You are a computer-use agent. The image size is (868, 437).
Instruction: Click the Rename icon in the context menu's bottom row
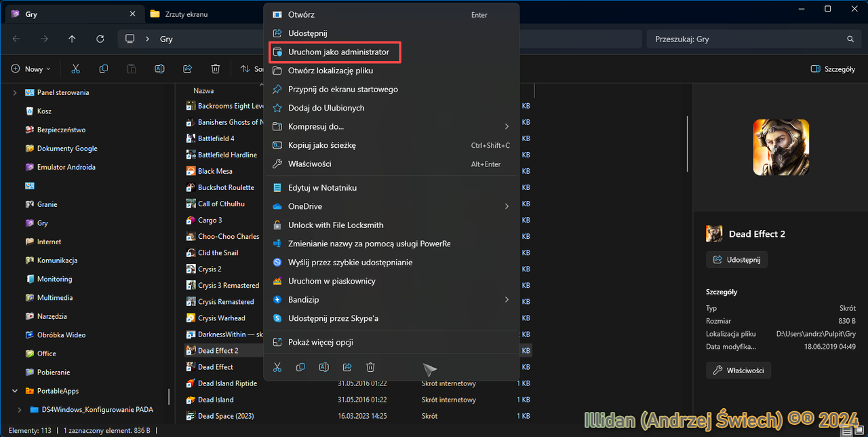(324, 367)
